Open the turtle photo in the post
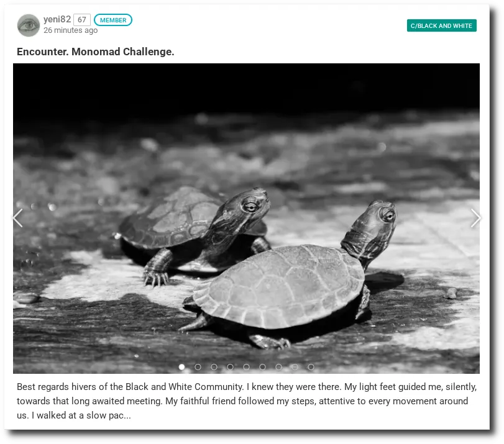This screenshot has width=504, height=444. tap(246, 218)
